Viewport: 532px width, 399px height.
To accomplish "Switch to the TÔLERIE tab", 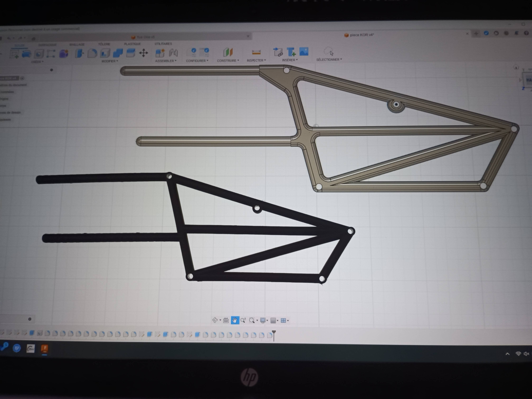I will 104,44.
